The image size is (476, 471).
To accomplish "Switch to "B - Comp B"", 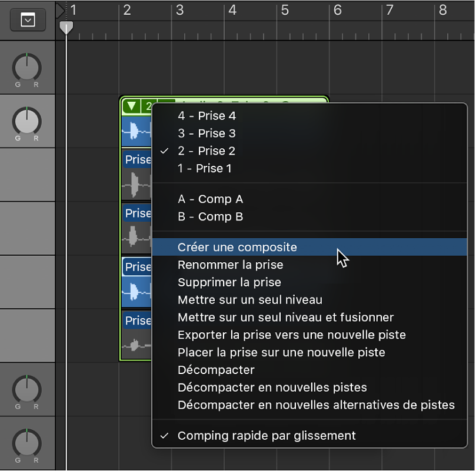I will (x=210, y=217).
